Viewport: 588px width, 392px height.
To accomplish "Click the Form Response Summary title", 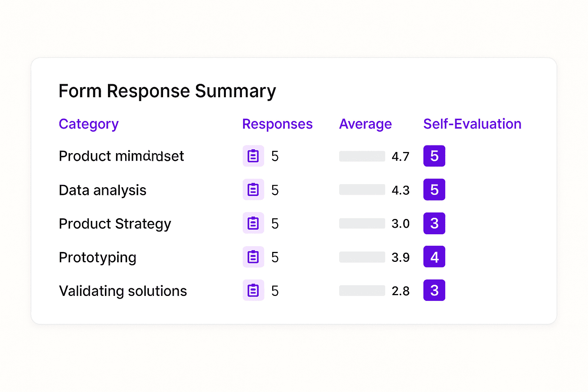I will click(167, 91).
